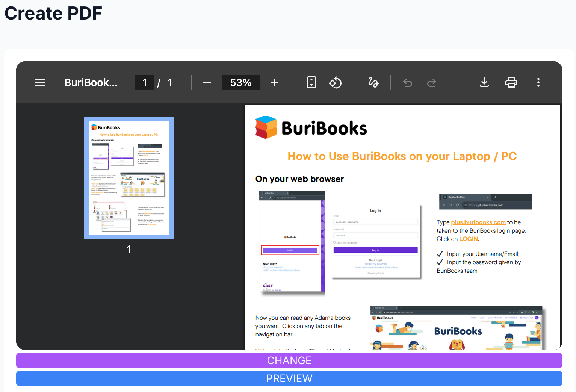Click the orange LOGIN text in the PDF
The image size is (576, 392).
tap(469, 239)
